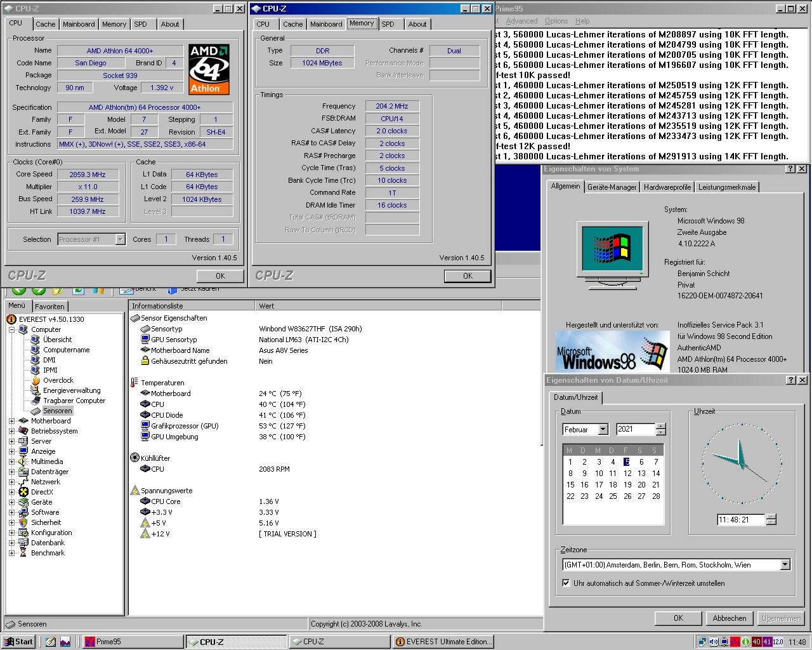The width and height of the screenshot is (812, 650).
Task: Open EVEREST Ultimate Edition taskbar button
Action: coord(443,642)
